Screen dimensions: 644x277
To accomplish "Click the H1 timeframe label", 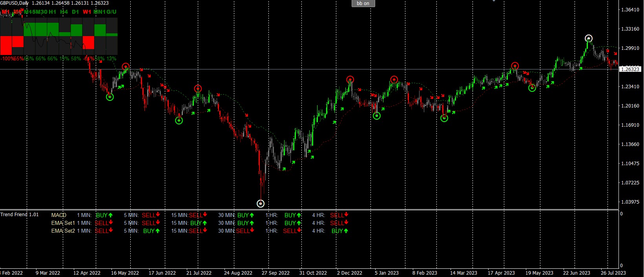I will pyautogui.click(x=53, y=12).
